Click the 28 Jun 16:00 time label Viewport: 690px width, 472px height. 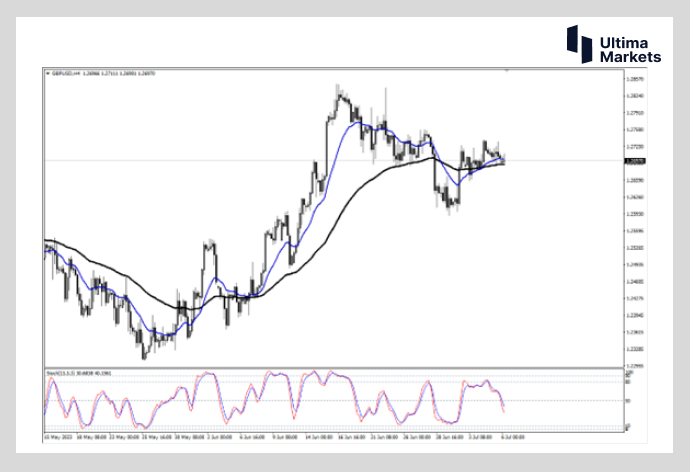coord(450,437)
